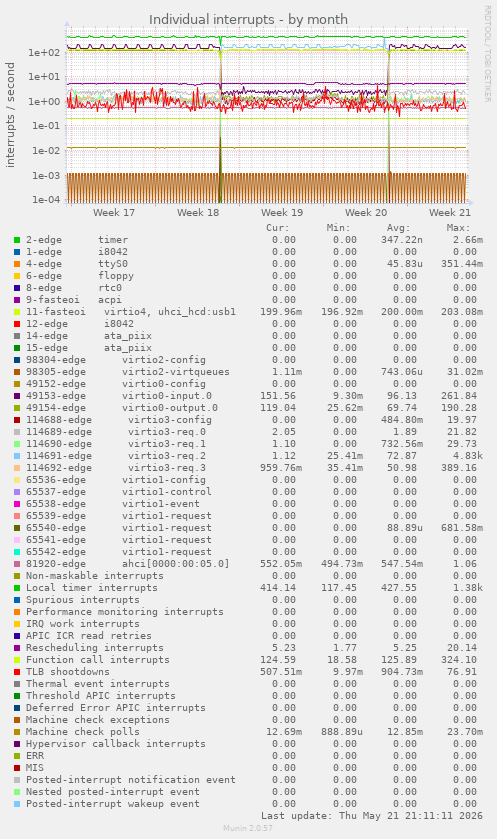Click the 1e+02 y-axis tick label
497x839 pixels.
44,52
